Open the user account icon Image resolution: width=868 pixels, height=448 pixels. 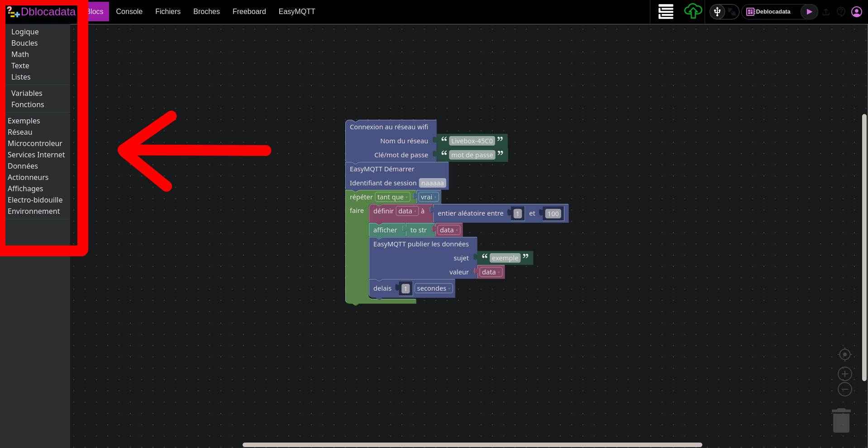(x=856, y=12)
